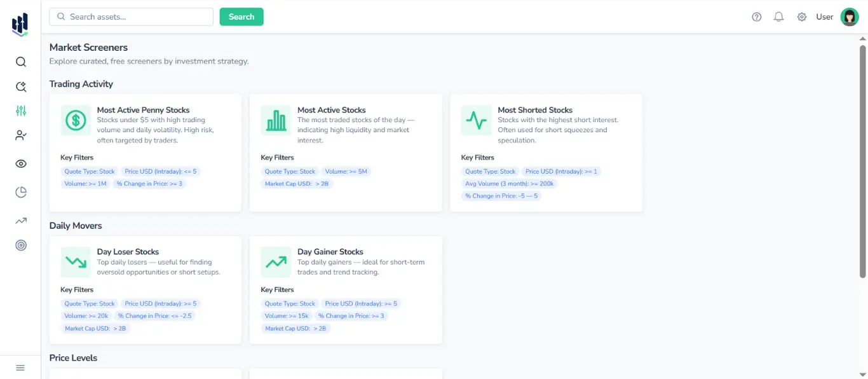868x379 pixels.
Task: Click the eye watchlist icon in the sidebar
Action: click(x=20, y=163)
